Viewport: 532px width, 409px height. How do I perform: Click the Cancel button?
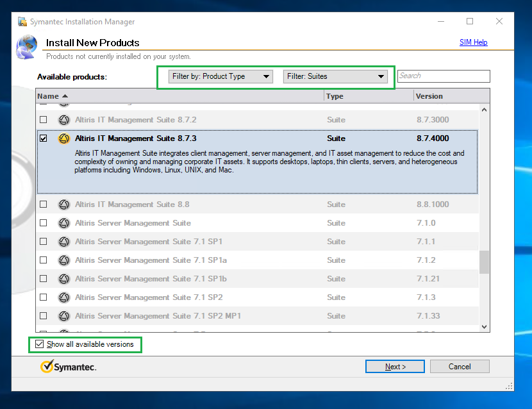point(460,367)
